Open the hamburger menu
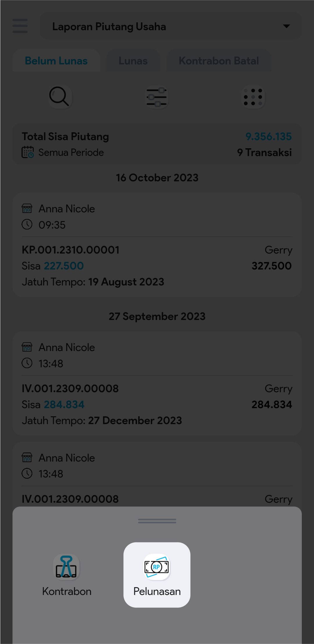The width and height of the screenshot is (314, 644). [20, 26]
